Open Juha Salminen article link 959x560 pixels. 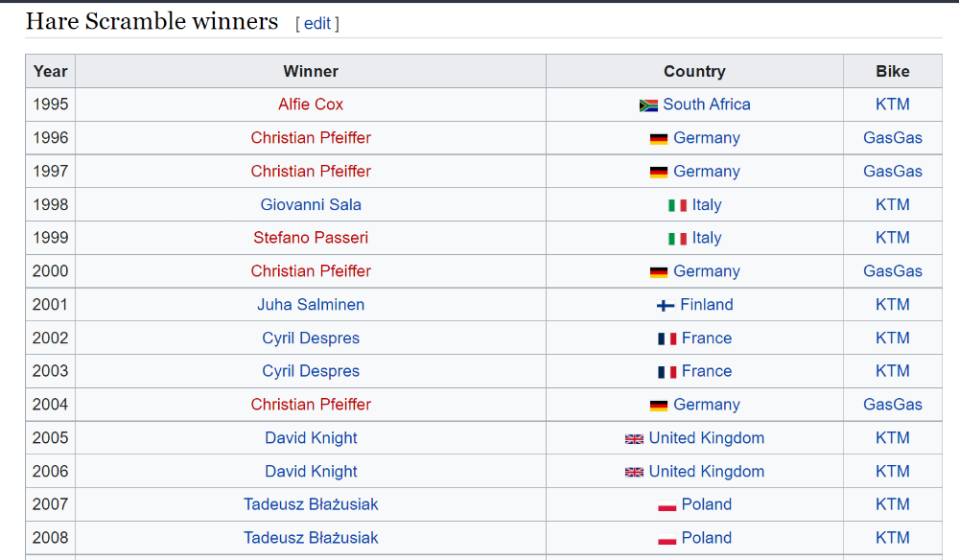pos(311,305)
